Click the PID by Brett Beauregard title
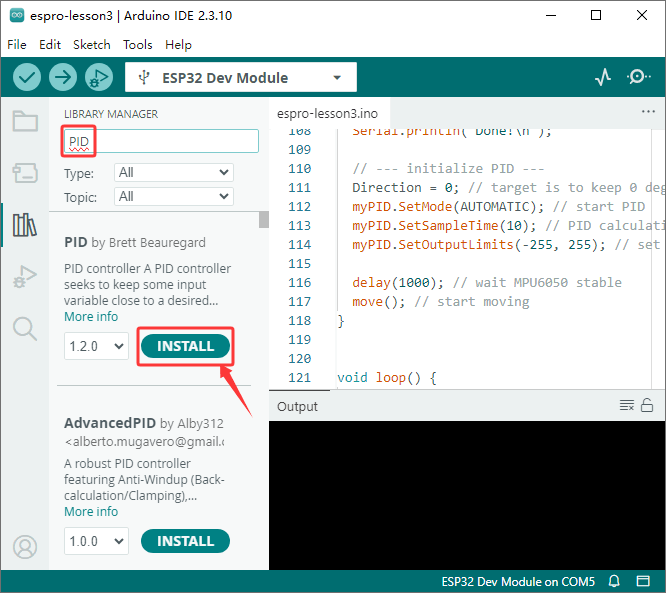666x593 pixels. (135, 242)
